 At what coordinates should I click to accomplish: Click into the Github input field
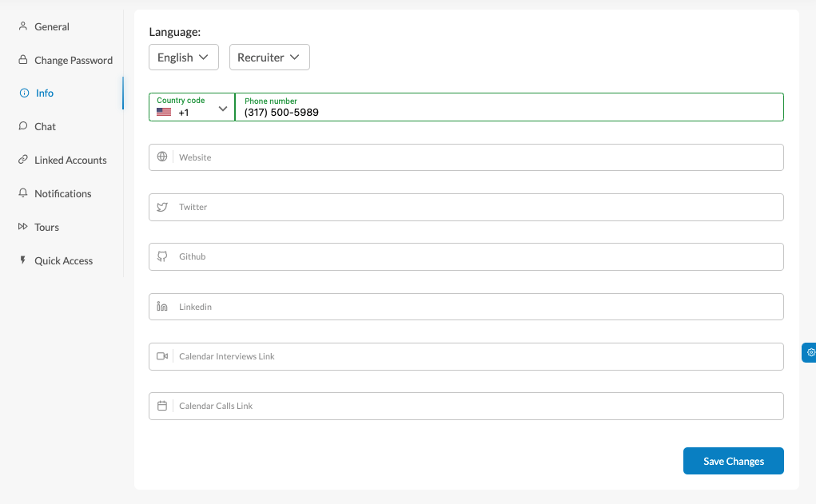point(466,256)
